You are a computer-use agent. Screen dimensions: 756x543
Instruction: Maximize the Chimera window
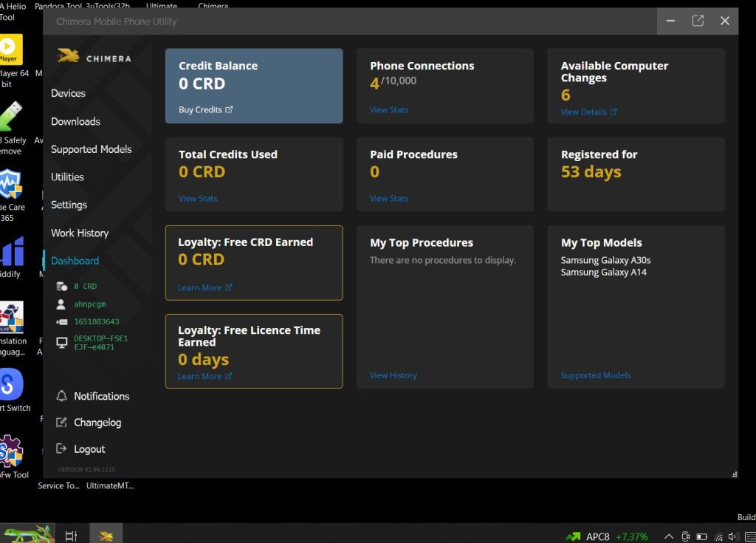tap(698, 21)
